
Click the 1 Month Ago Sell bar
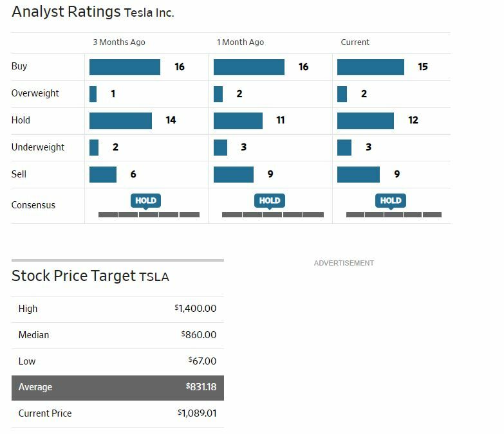pos(234,174)
